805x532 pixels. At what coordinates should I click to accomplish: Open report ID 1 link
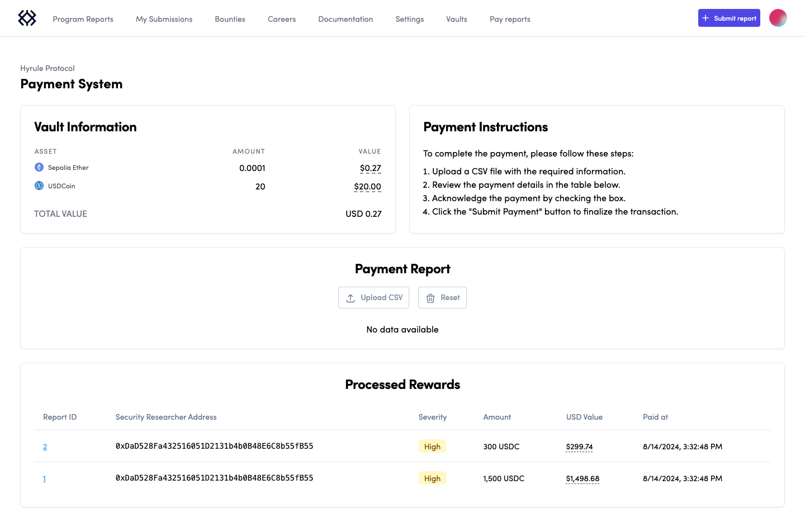(44, 478)
